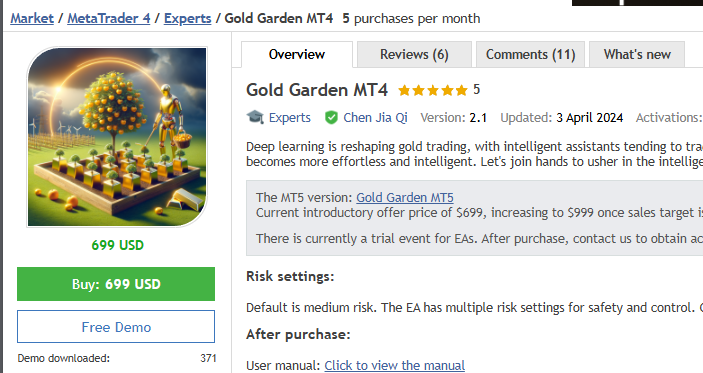The width and height of the screenshot is (703, 373).
Task: Click the graduation cap Experts icon
Action: (255, 117)
